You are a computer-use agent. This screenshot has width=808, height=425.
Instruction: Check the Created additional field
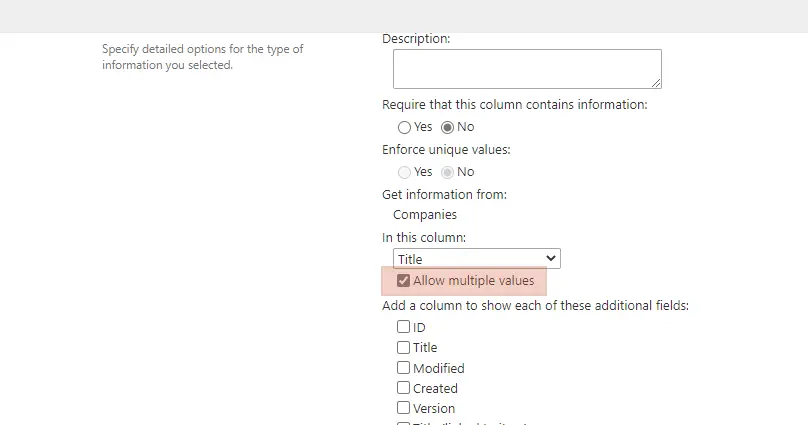pos(403,387)
